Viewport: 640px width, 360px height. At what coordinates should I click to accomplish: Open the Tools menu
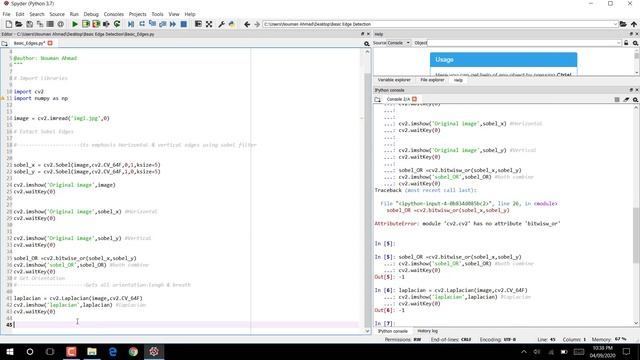pyautogui.click(x=157, y=14)
